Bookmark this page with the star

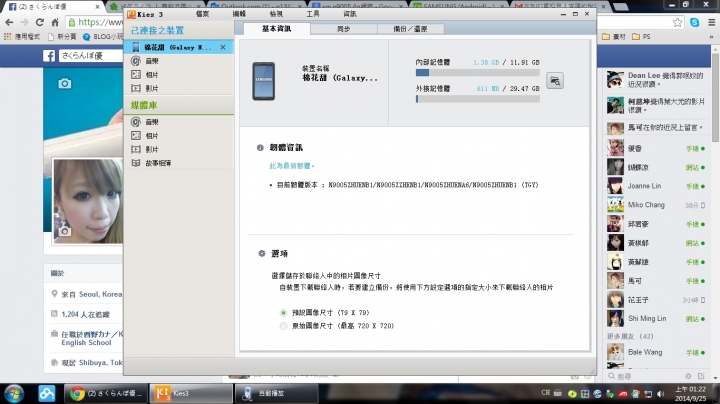[x=677, y=22]
